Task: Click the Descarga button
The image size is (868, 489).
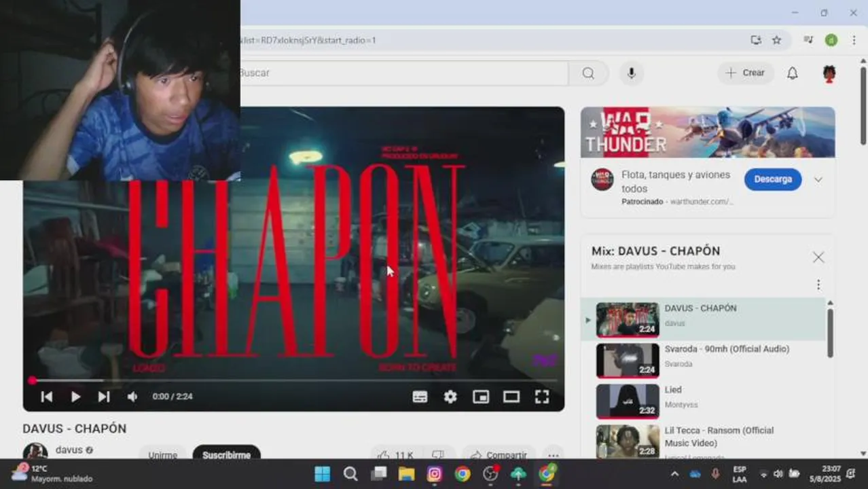Action: pos(773,179)
